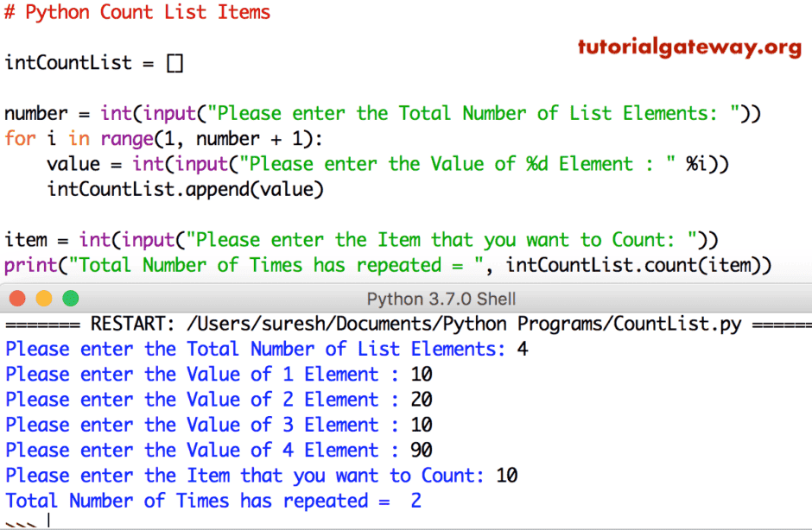The height and width of the screenshot is (530, 812).
Task: Select the item input statement line
Action: click(363, 239)
